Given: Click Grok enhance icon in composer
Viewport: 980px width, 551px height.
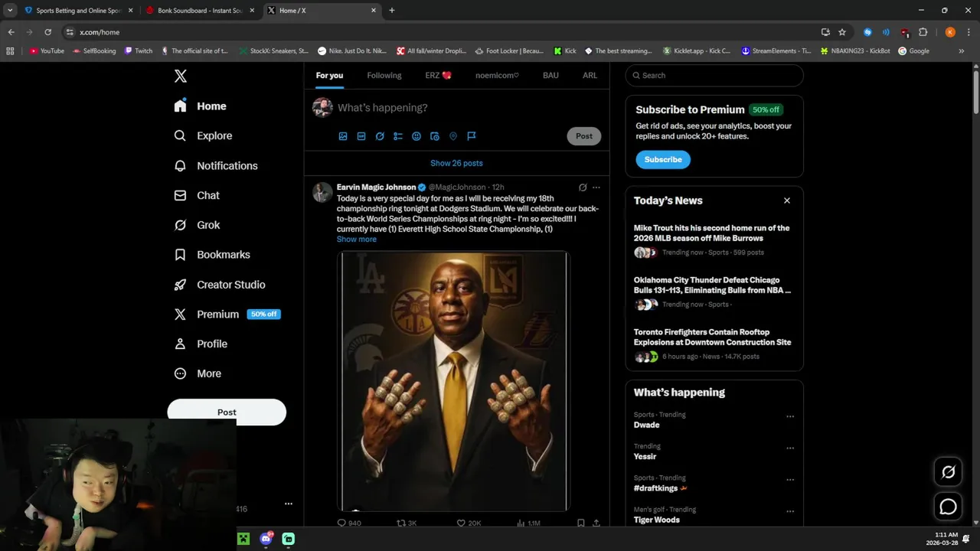Looking at the screenshot, I should (380, 136).
